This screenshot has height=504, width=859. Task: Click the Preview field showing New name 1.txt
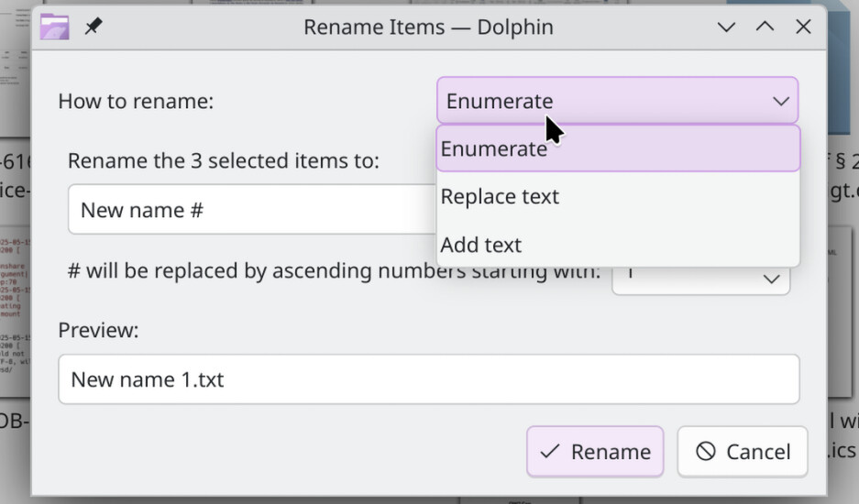click(429, 379)
